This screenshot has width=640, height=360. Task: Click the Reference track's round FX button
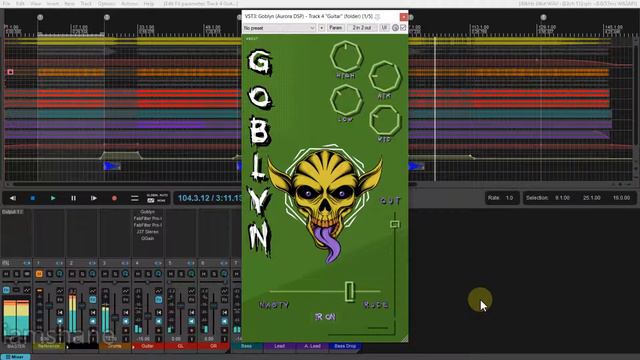(x=60, y=274)
